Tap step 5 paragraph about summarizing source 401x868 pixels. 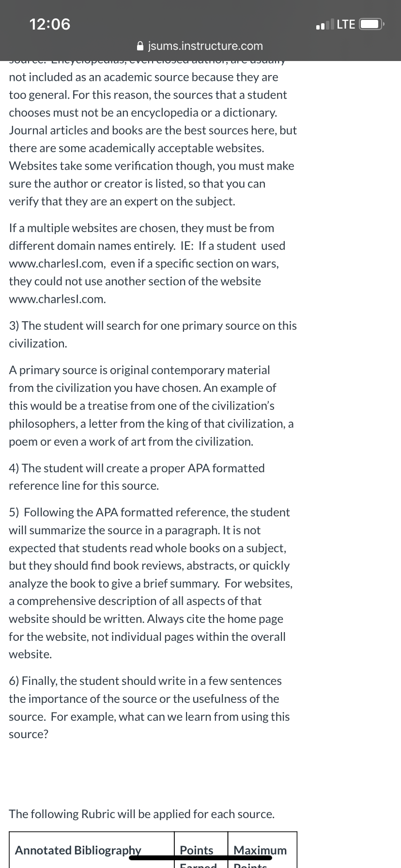(151, 583)
